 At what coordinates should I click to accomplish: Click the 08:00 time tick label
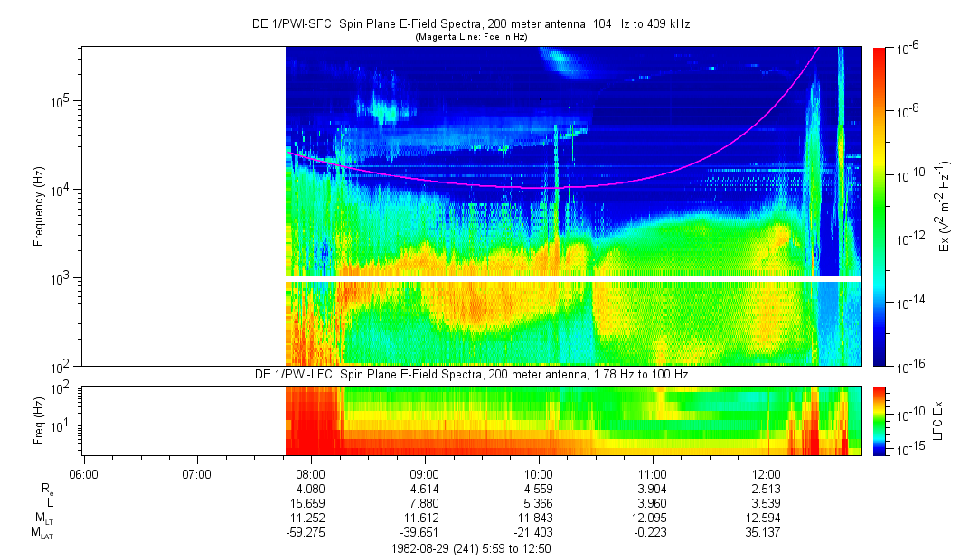(310, 474)
